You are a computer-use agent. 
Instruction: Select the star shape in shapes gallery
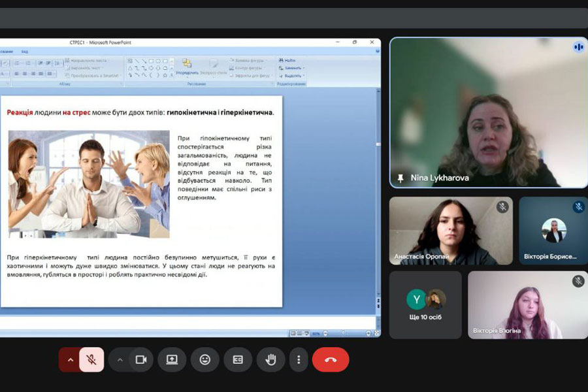coord(165,75)
